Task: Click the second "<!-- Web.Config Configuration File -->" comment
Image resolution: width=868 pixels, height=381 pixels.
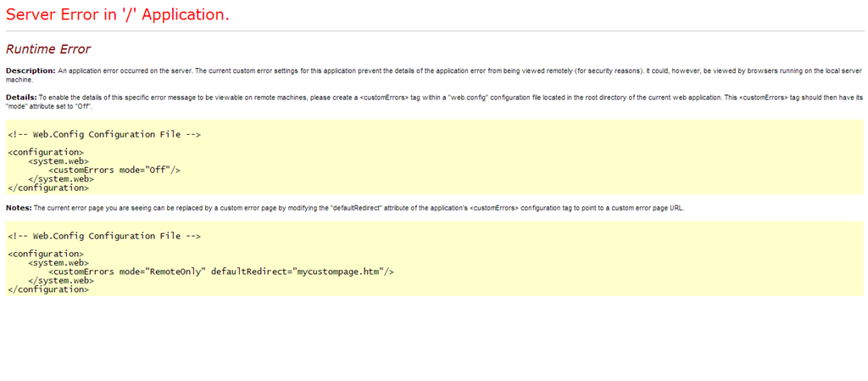Action: tap(104, 237)
